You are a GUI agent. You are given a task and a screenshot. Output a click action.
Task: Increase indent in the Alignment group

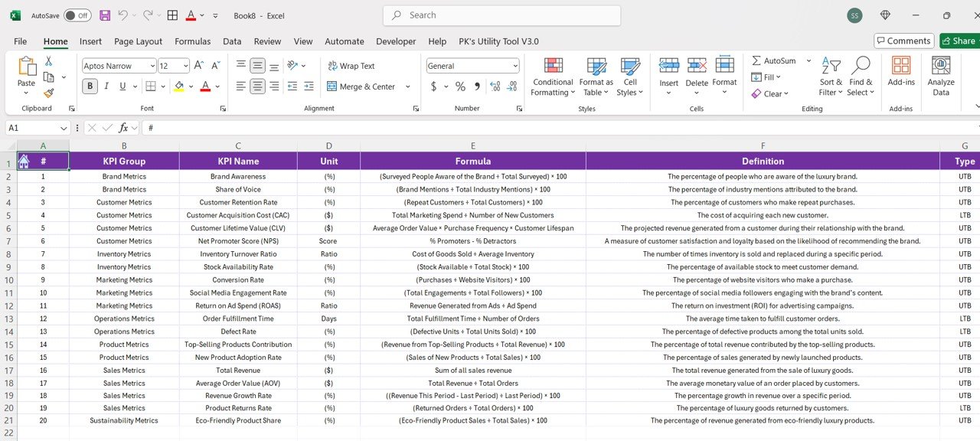point(309,87)
